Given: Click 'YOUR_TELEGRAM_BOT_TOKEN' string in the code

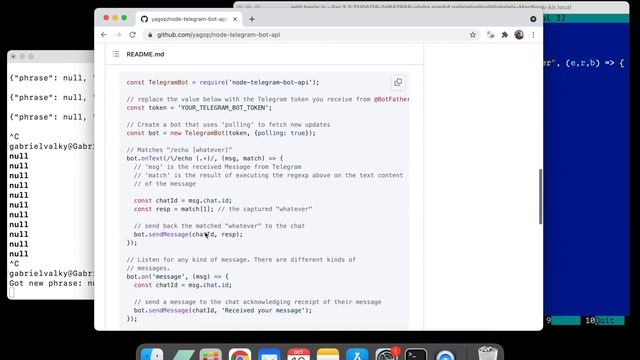Looking at the screenshot, I should pos(224,108).
